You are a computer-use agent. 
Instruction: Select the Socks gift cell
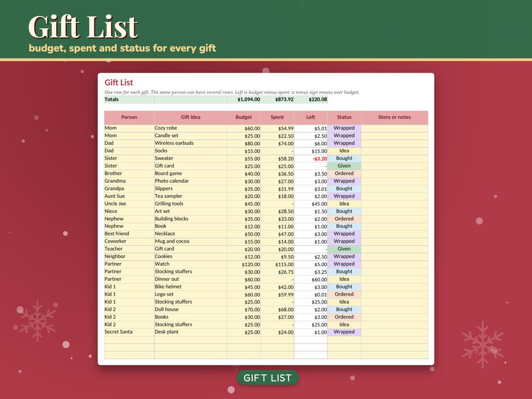click(x=191, y=151)
